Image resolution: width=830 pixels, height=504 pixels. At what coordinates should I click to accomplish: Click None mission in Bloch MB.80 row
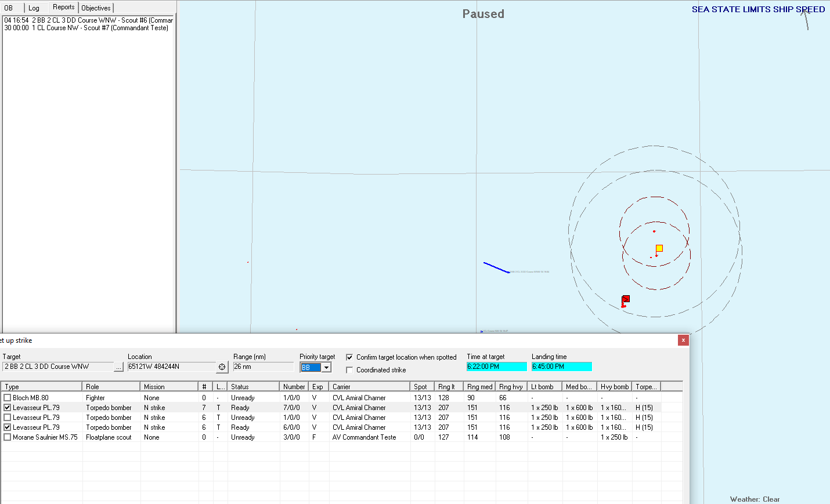[151, 398]
